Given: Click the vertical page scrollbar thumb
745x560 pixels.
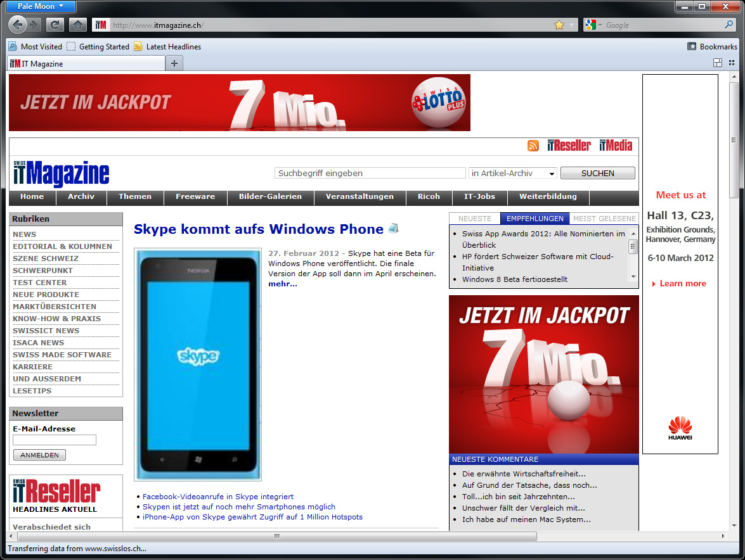Looking at the screenshot, I should [734, 140].
